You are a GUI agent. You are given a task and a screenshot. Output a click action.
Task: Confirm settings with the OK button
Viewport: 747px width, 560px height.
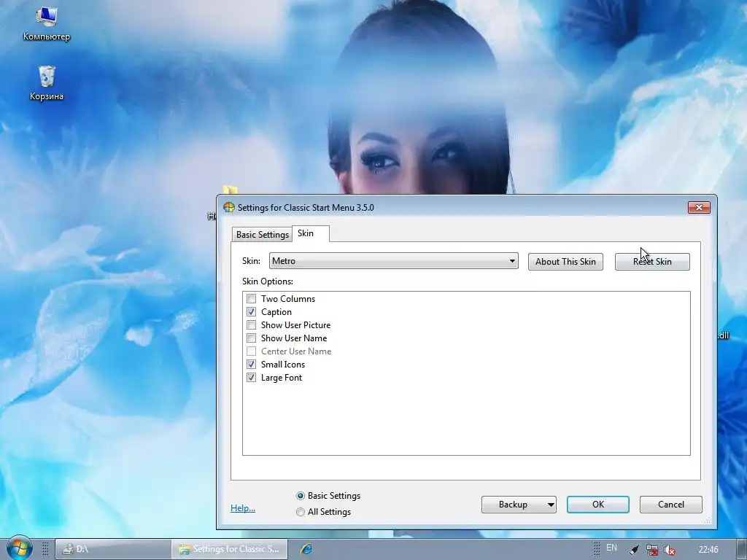[598, 505]
